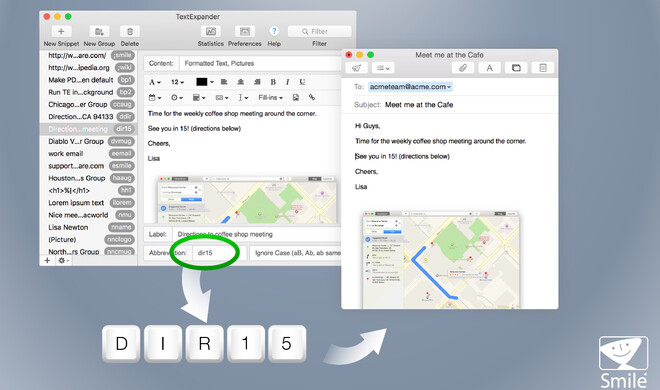Select the <h1>%|</h1> snippet
The image size is (660, 390).
(x=88, y=190)
